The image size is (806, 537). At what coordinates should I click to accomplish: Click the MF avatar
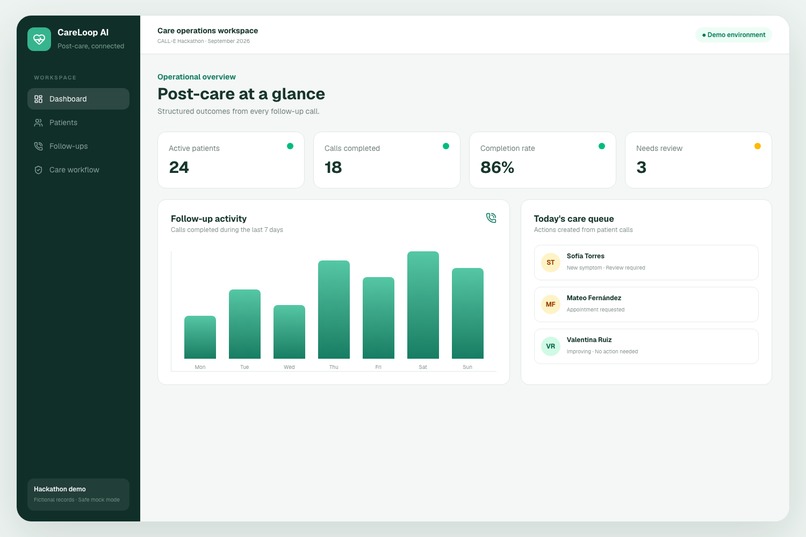point(551,304)
